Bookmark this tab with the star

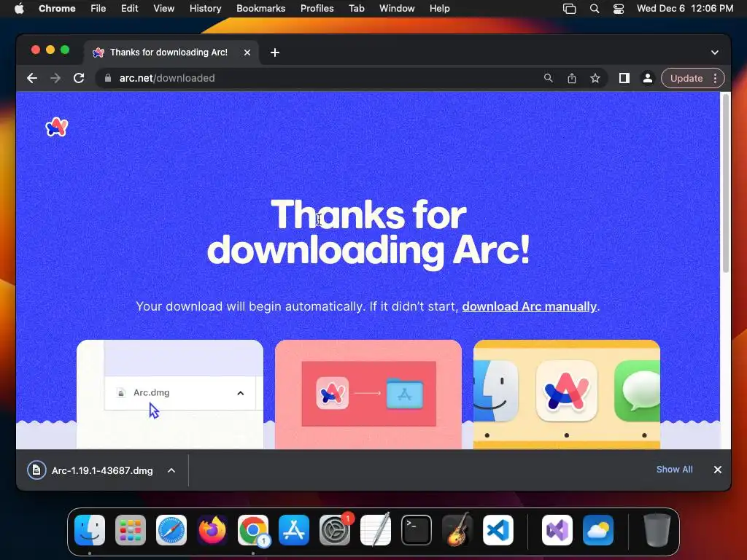tap(595, 78)
